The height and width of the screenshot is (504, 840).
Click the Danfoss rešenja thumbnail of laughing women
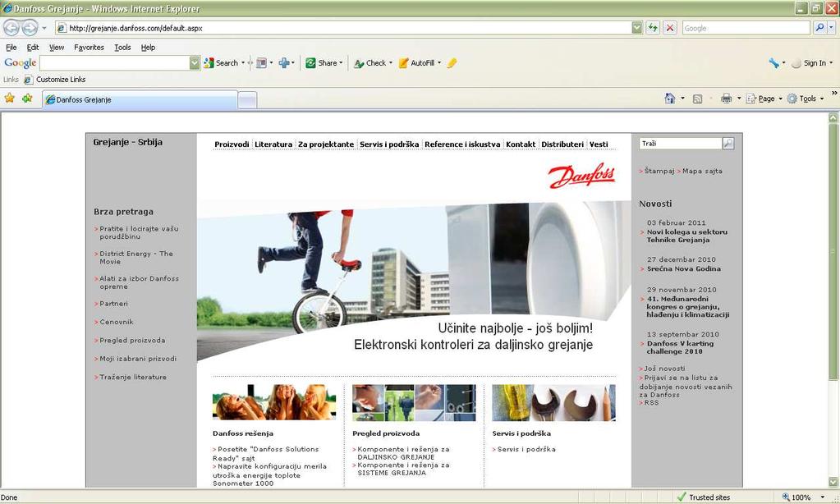274,402
